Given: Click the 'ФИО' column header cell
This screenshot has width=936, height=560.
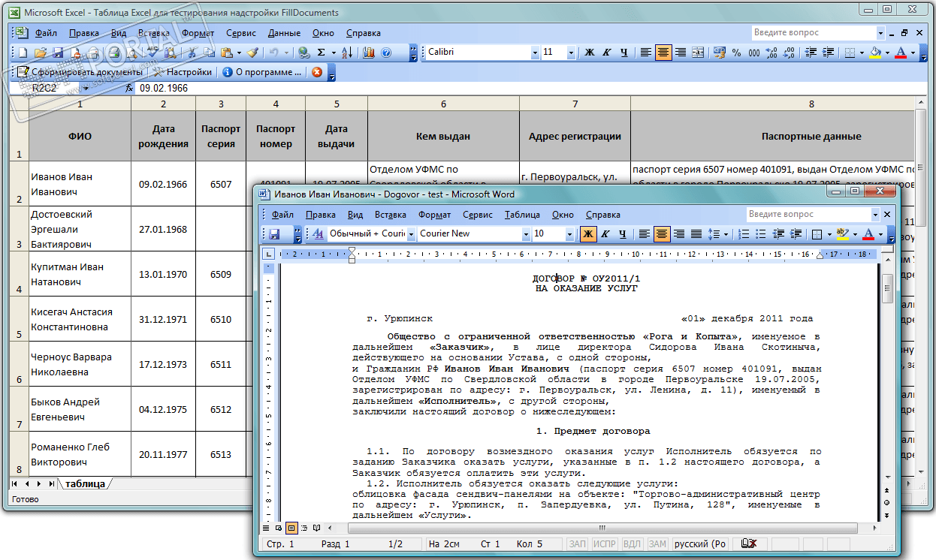Looking at the screenshot, I should [x=80, y=136].
